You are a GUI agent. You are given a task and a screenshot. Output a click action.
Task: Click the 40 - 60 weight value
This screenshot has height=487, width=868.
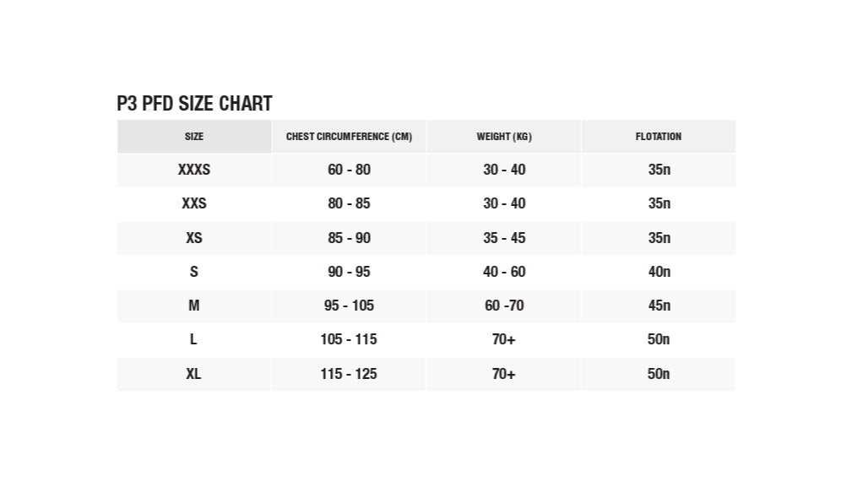point(504,271)
